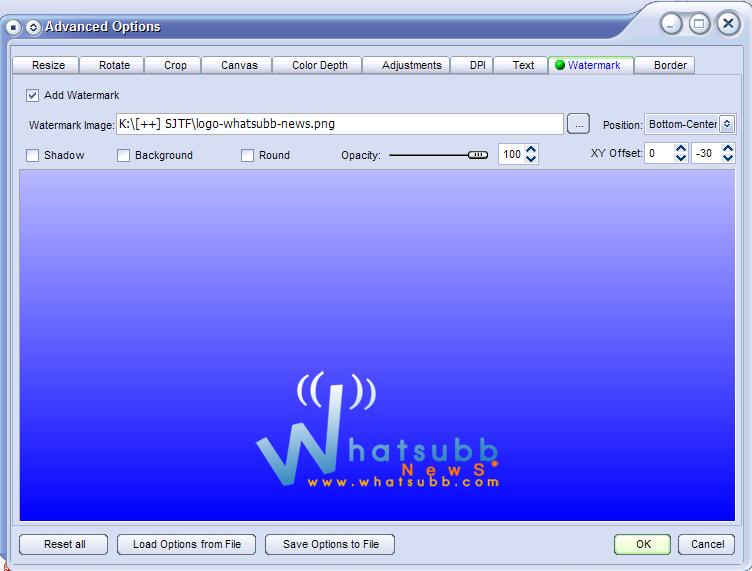Click the Bottom-Center position combo box

690,124
